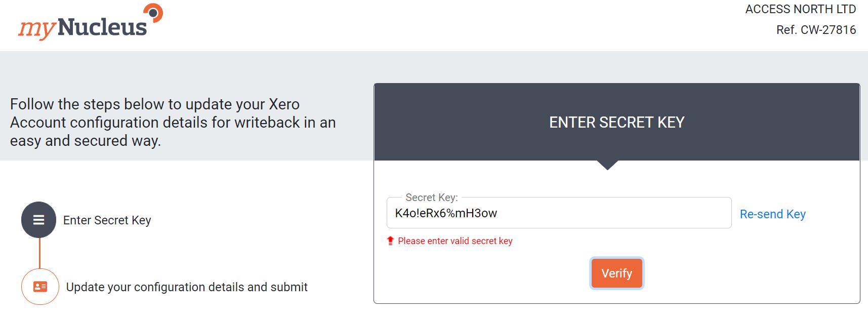Click the red error arrow icon

click(390, 241)
